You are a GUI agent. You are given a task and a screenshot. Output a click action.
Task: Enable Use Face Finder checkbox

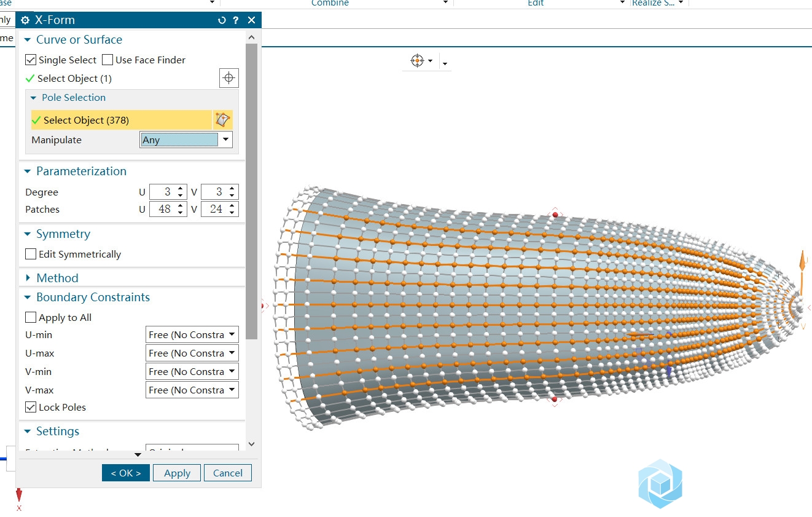click(107, 60)
